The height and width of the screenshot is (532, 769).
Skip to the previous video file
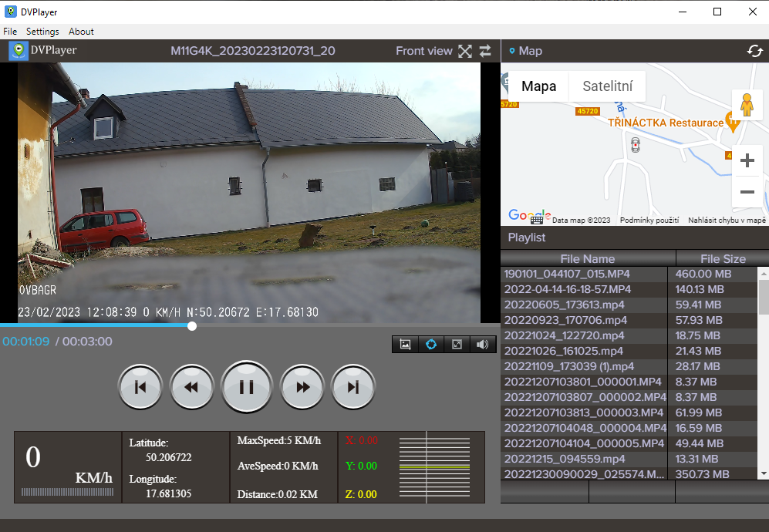coord(140,387)
